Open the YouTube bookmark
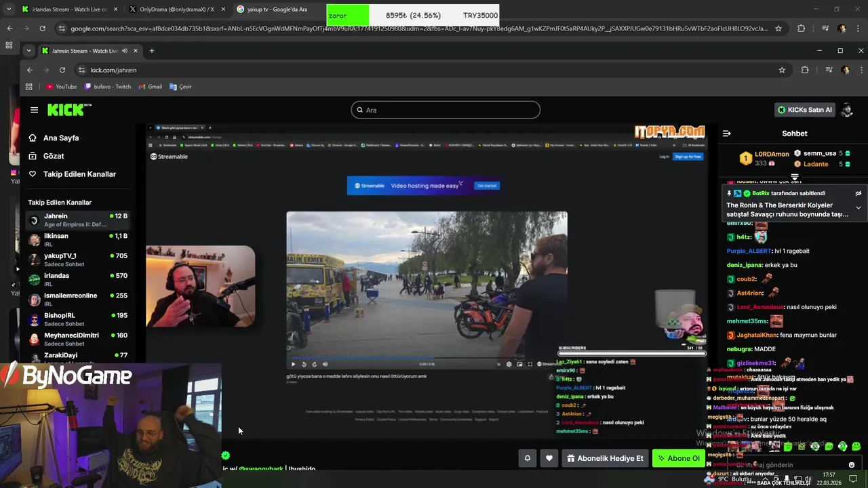The height and width of the screenshot is (488, 868). [x=61, y=87]
